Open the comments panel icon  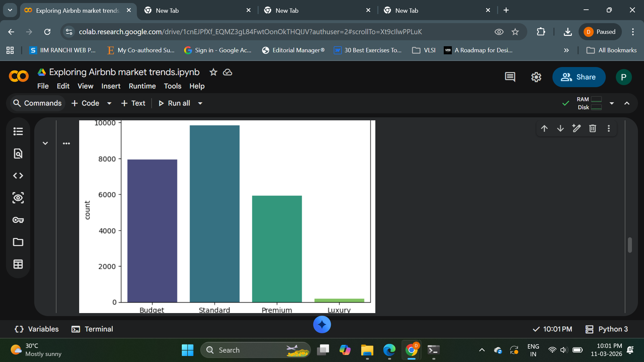pos(510,77)
